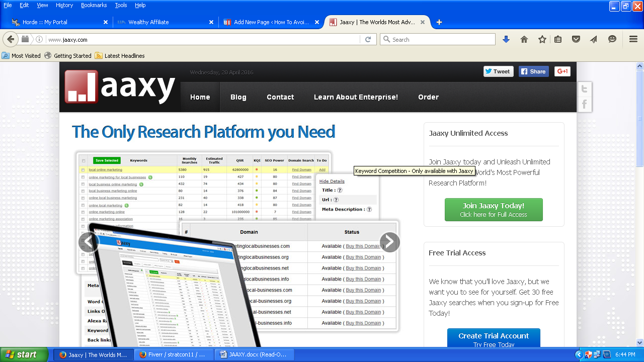Viewport: 644px width, 362px height.
Task: Open the Bookmarks menu
Action: tap(94, 5)
